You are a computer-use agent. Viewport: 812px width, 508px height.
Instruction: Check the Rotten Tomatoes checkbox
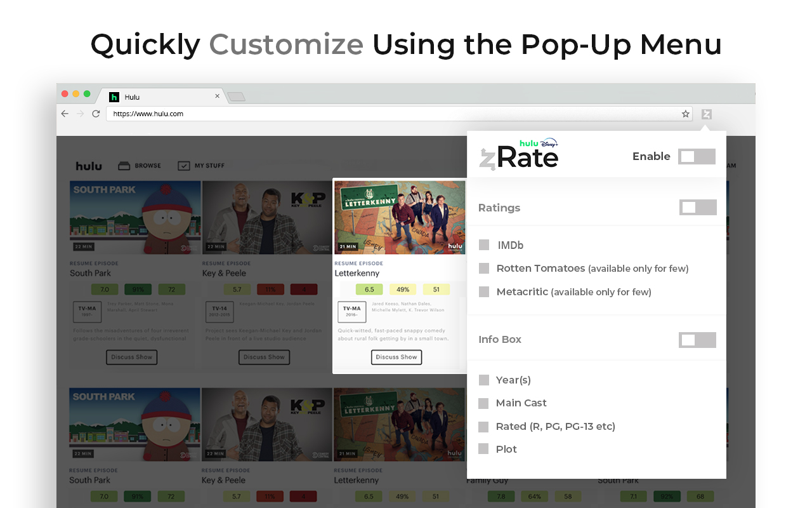pos(484,269)
